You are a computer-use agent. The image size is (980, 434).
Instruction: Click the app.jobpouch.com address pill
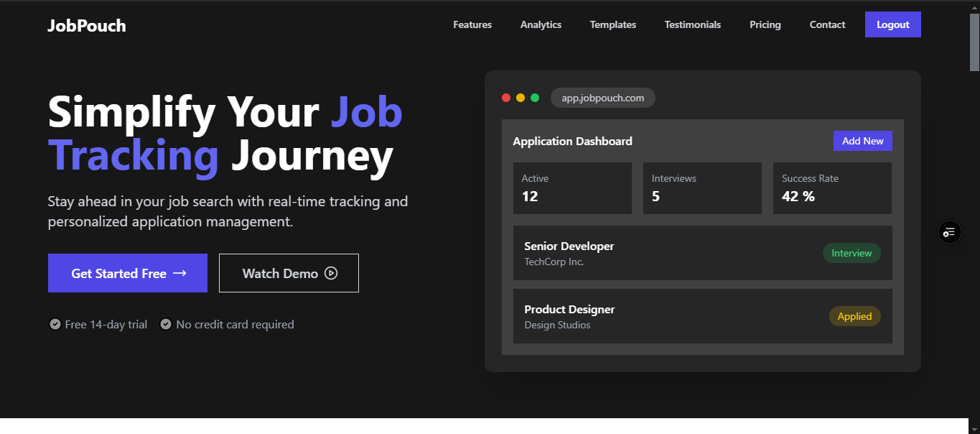[602, 98]
